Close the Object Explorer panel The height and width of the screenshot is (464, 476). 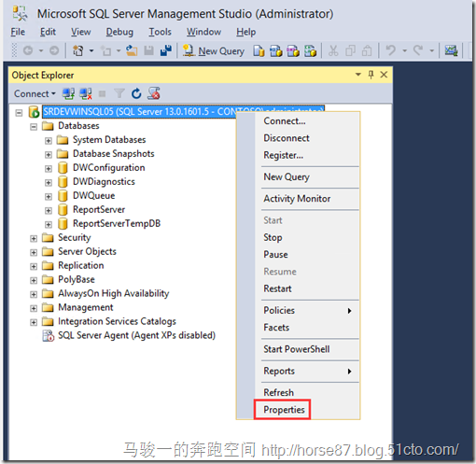click(384, 75)
